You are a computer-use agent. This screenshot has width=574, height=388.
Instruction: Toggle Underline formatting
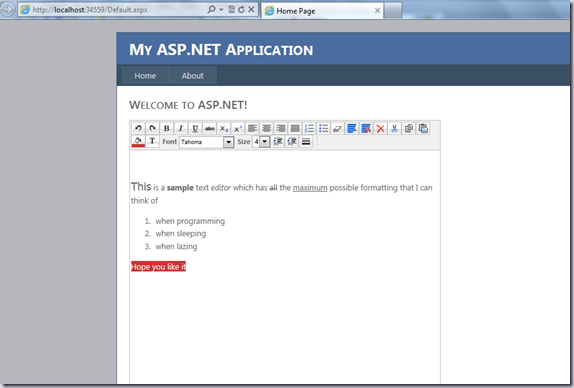(195, 128)
